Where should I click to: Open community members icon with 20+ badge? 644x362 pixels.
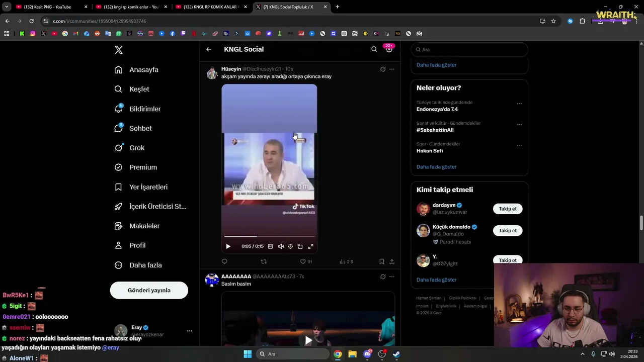[x=389, y=49]
